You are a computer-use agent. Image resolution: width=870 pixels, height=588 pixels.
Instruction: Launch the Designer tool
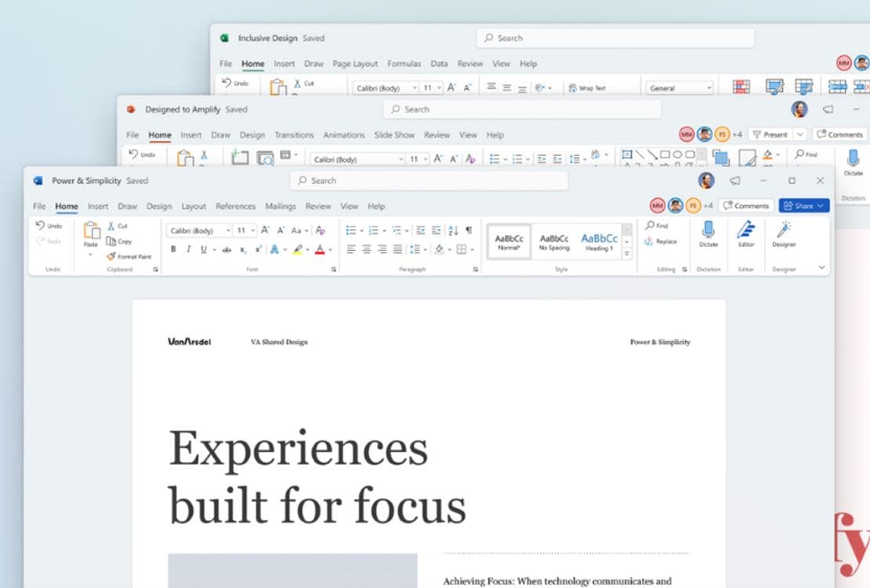coord(784,234)
